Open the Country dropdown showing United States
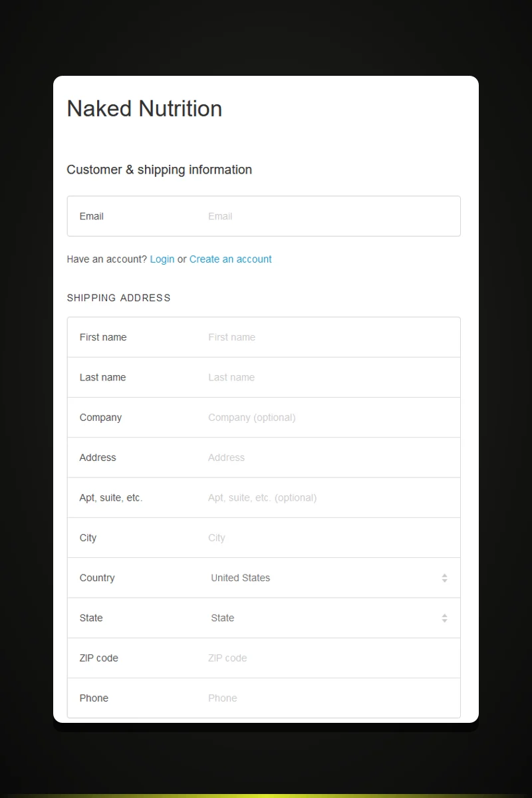 point(263,578)
